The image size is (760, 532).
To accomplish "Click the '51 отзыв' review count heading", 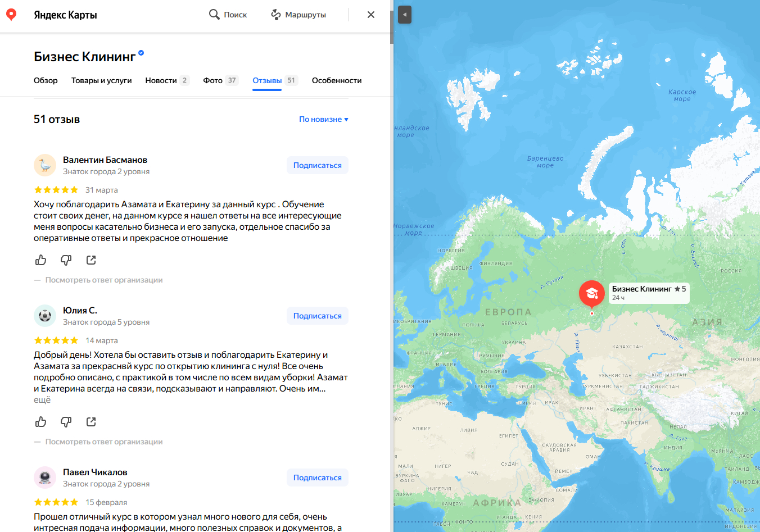I will 57,119.
